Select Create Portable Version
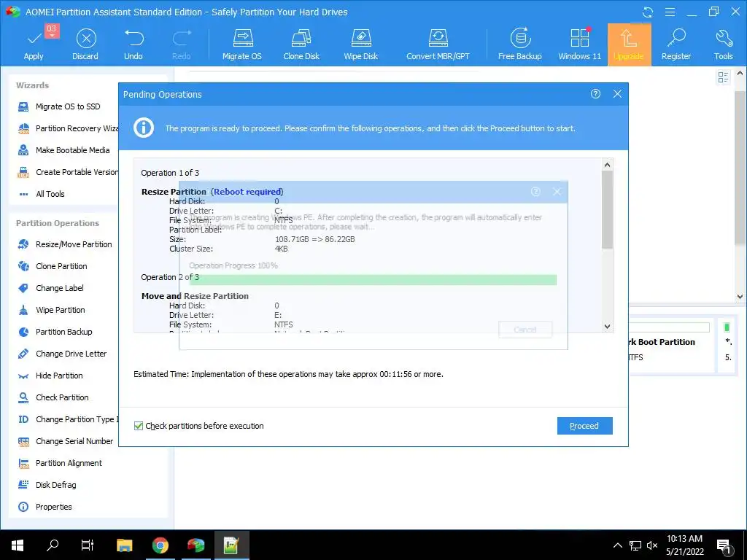Image resolution: width=747 pixels, height=560 pixels. tap(67, 172)
